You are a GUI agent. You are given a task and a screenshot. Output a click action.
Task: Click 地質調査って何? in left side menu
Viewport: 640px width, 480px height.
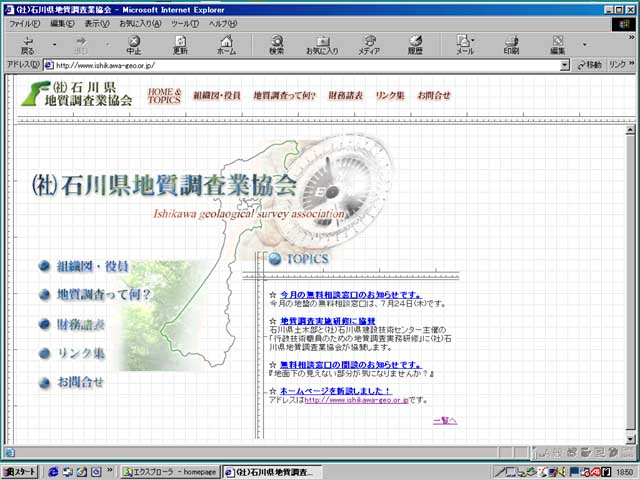[104, 294]
